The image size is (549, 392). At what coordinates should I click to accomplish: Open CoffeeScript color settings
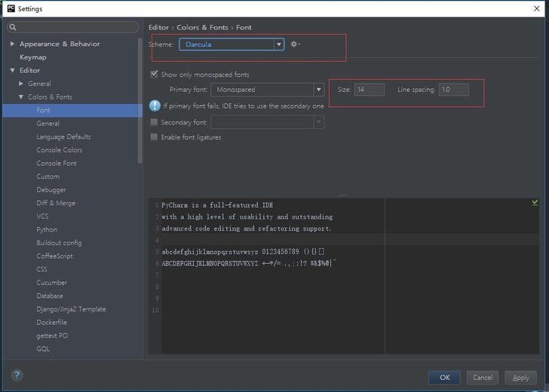[x=54, y=256]
